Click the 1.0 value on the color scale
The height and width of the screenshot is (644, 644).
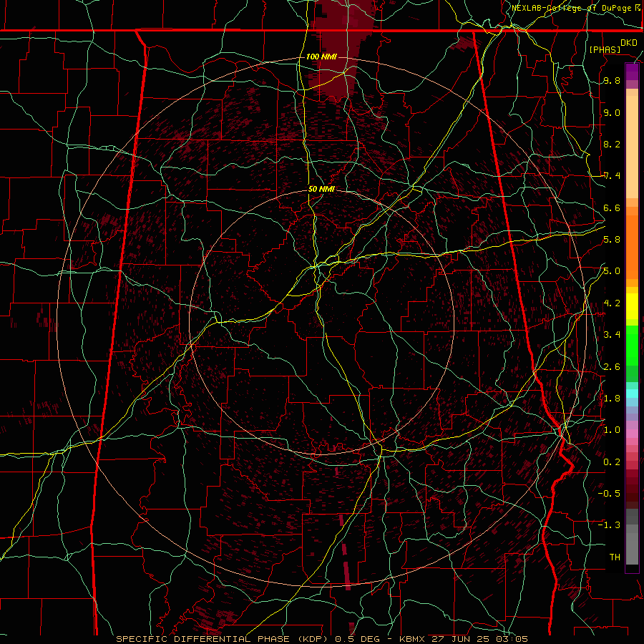[612, 430]
